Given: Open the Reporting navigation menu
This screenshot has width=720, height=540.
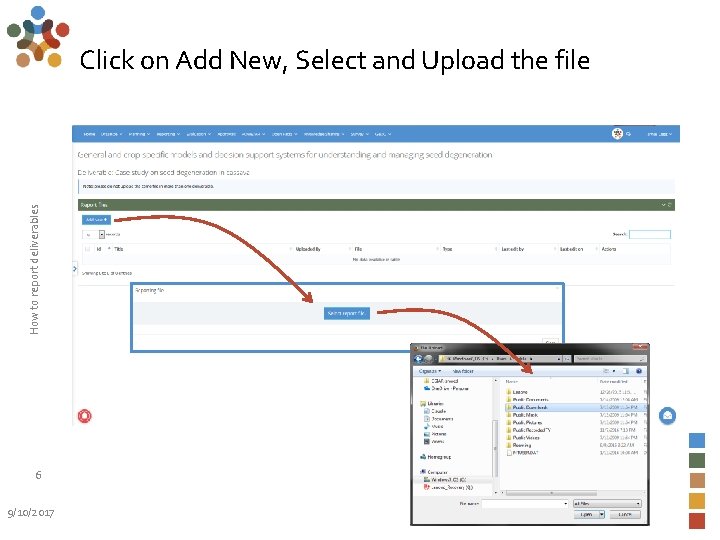Looking at the screenshot, I should click(168, 134).
